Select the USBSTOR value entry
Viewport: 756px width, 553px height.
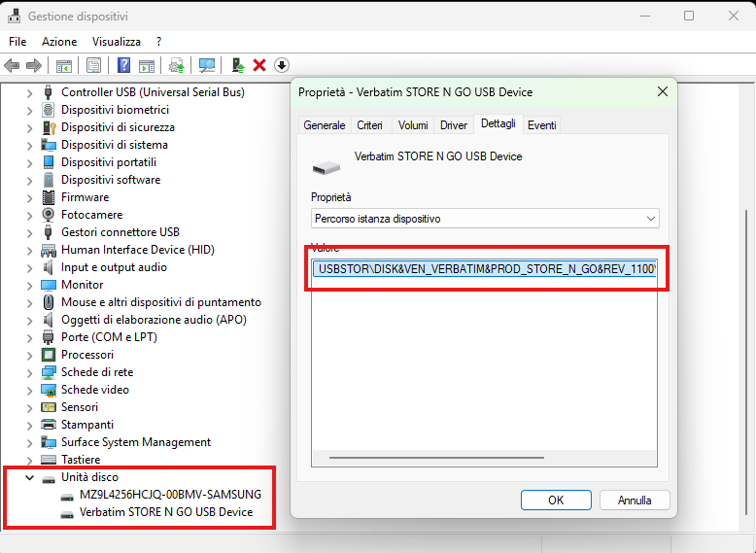tap(486, 268)
